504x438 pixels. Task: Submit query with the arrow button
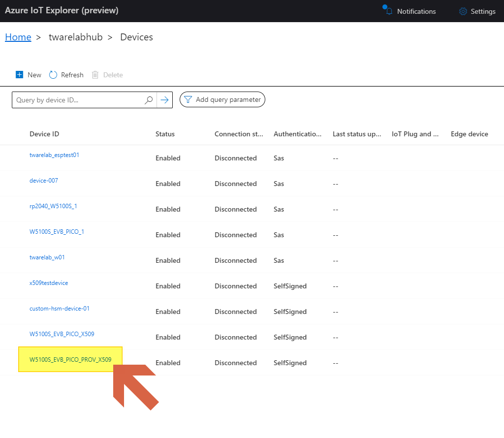tap(164, 100)
